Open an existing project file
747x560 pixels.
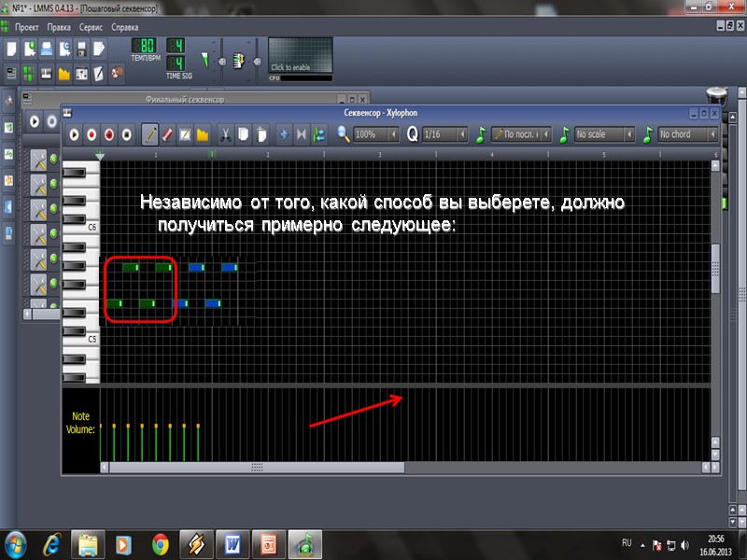coord(47,49)
